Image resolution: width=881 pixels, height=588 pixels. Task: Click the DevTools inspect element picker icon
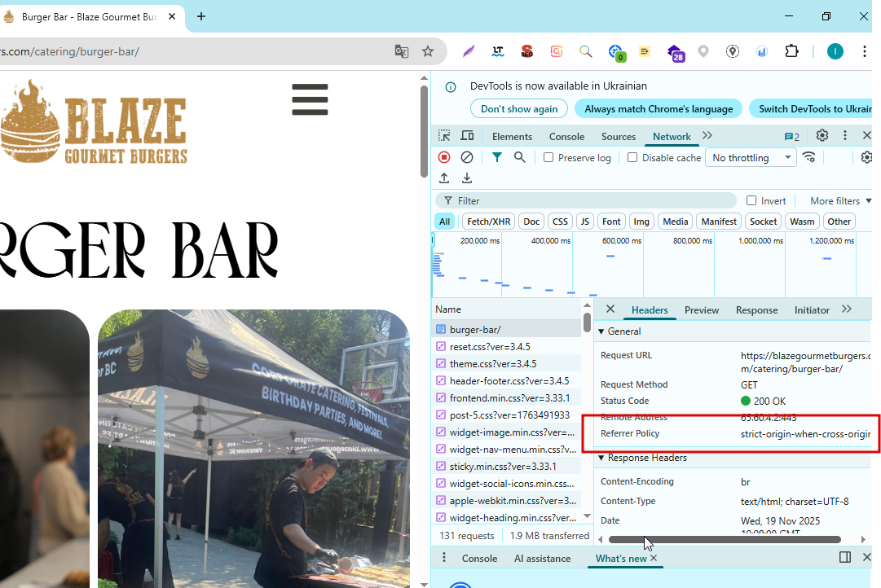[x=444, y=136]
